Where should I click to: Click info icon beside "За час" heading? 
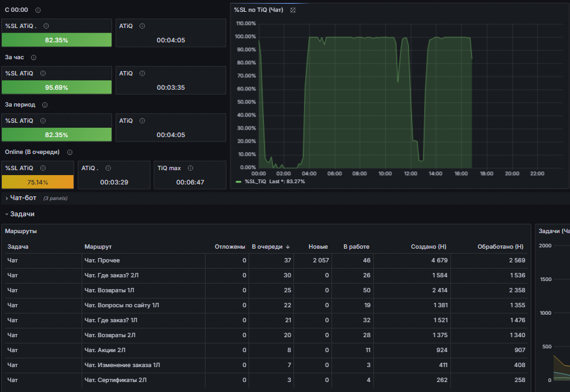pos(34,57)
